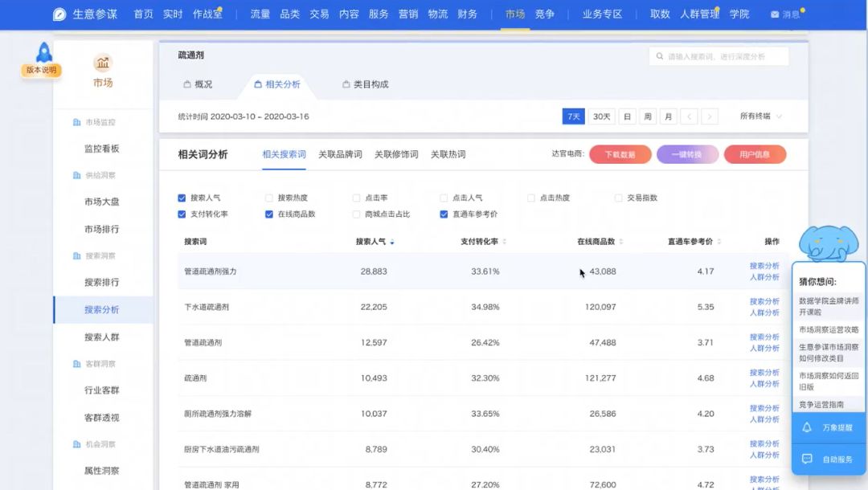
Task: Click the elephant mascot assistant icon
Action: (828, 241)
